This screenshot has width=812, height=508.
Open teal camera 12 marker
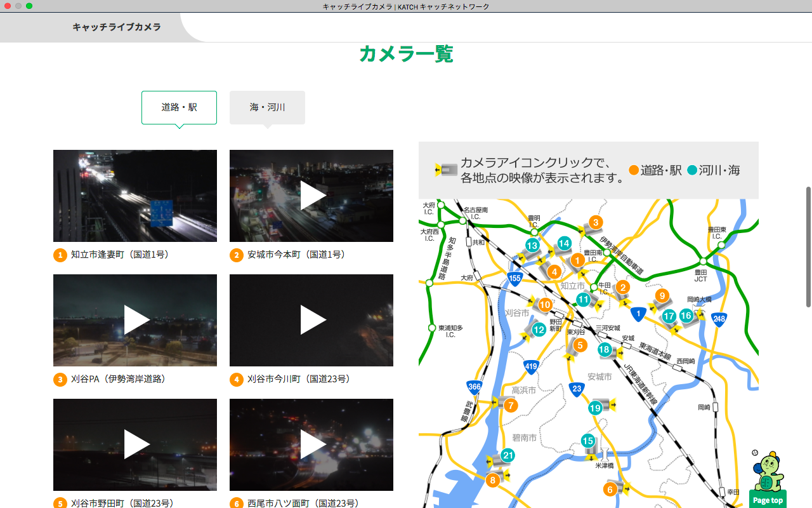539,330
